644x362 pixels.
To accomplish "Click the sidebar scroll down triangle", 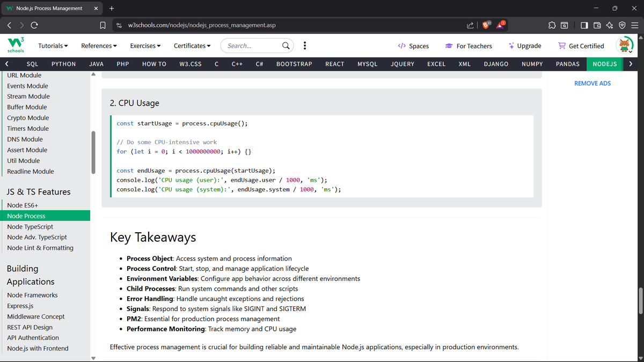I will 93,358.
